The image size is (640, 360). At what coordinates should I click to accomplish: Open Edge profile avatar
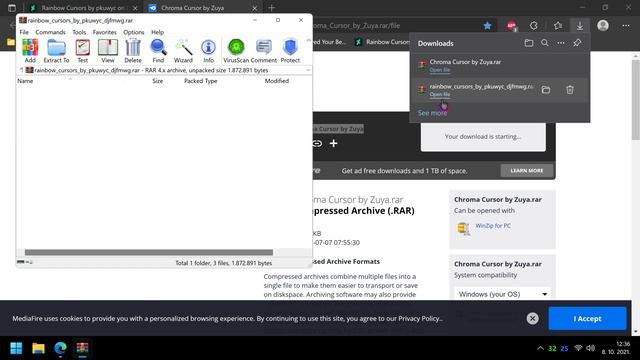pos(603,26)
